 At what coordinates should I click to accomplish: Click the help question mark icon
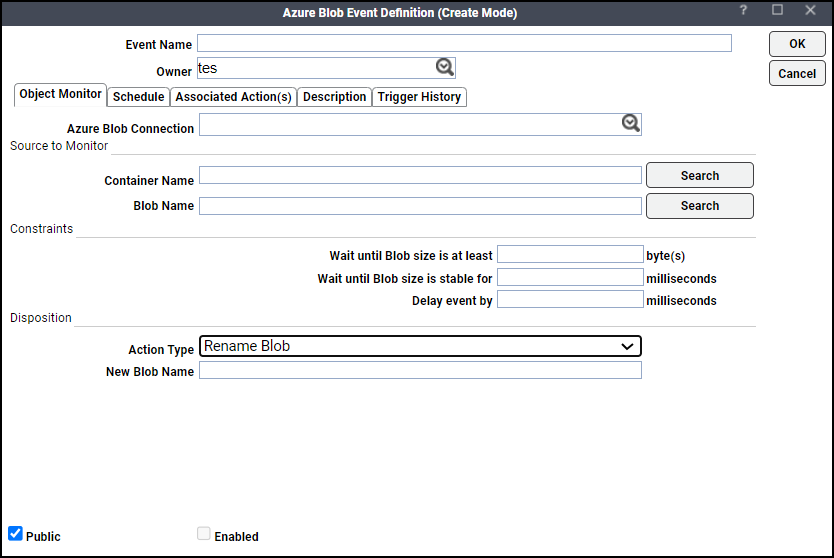click(743, 10)
